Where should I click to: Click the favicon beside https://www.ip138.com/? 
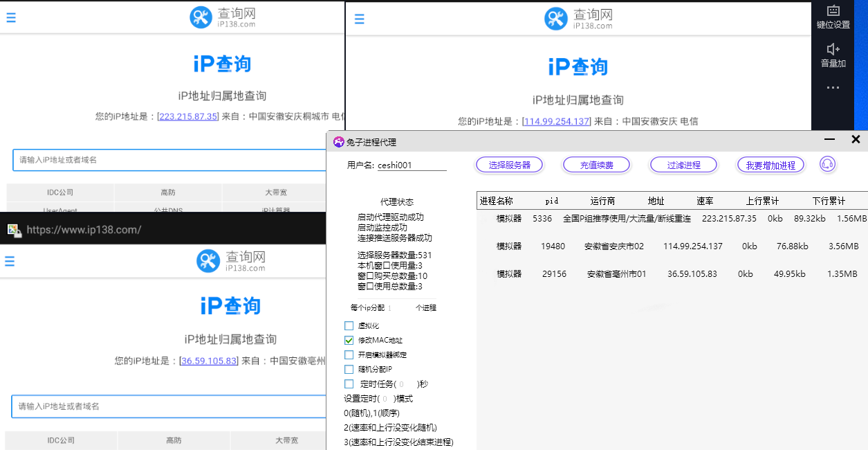[14, 230]
